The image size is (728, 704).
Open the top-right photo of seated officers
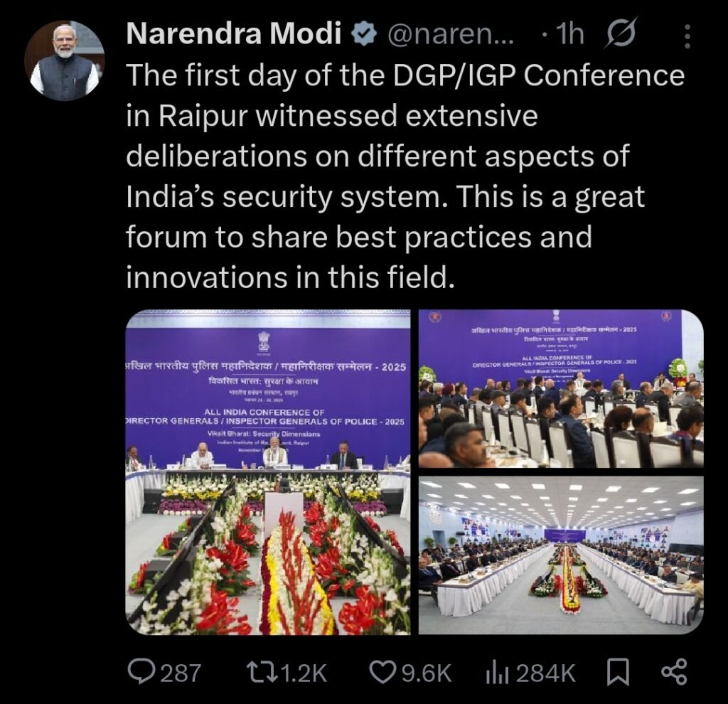coord(561,388)
